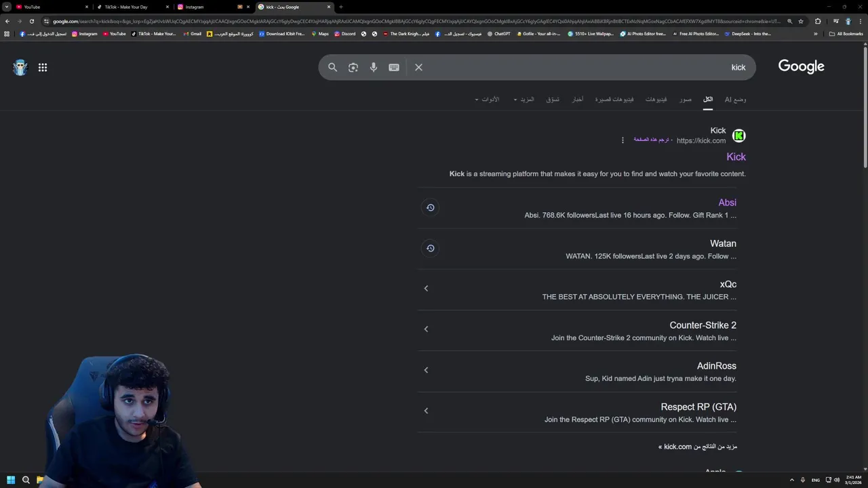Image resolution: width=868 pixels, height=488 pixels.
Task: Open the tab search dropdown arrow
Action: click(6, 7)
